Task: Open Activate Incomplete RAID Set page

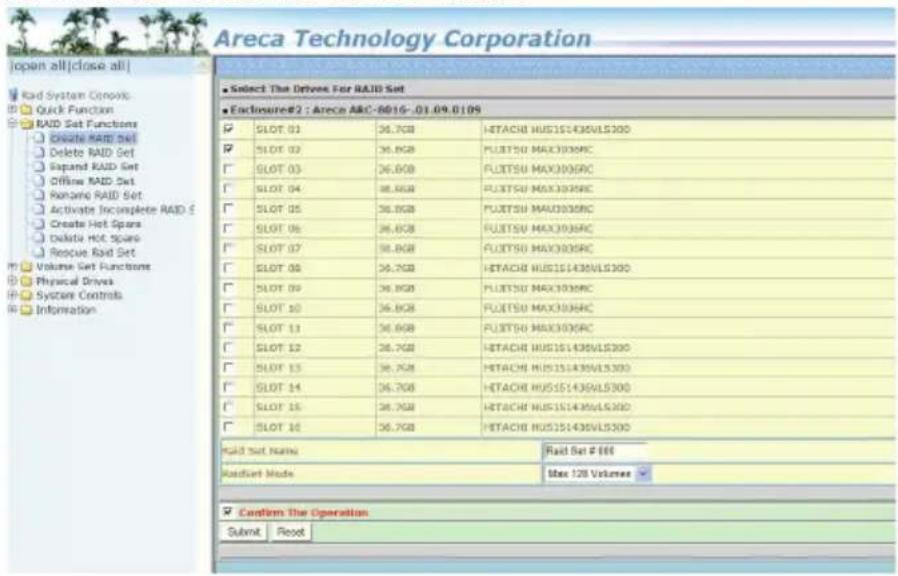Action: [122, 210]
